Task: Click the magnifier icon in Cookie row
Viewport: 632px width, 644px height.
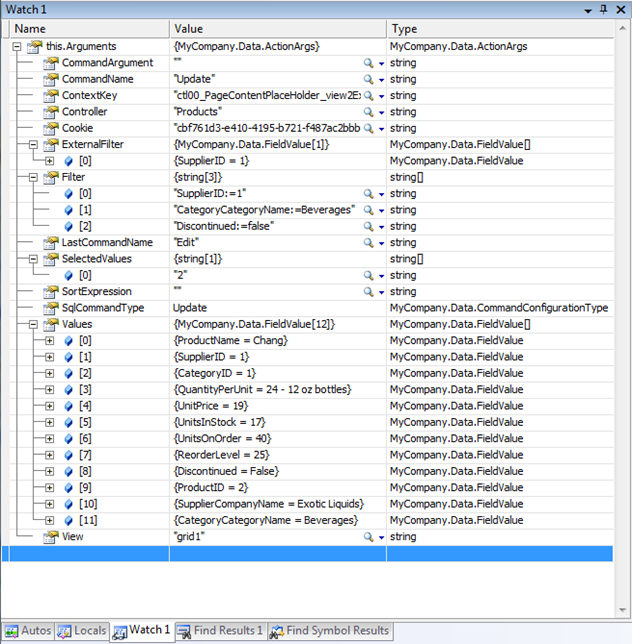Action: click(x=369, y=128)
